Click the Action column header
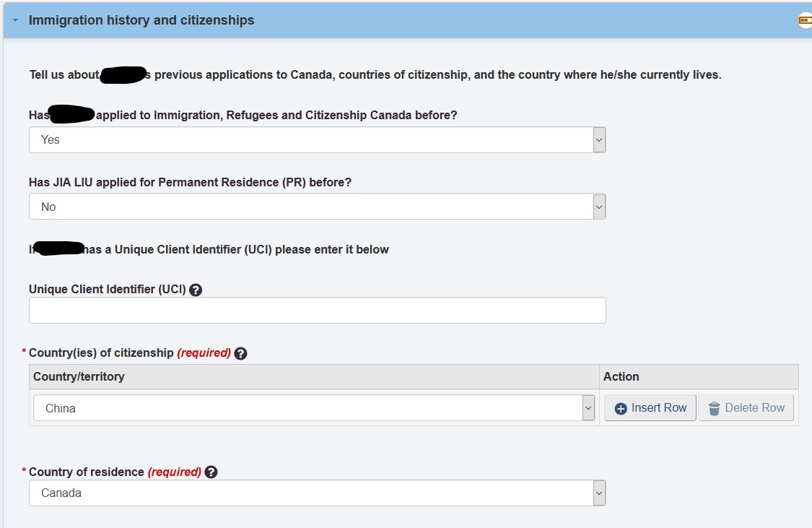Viewport: 812px width, 528px height. coord(621,377)
